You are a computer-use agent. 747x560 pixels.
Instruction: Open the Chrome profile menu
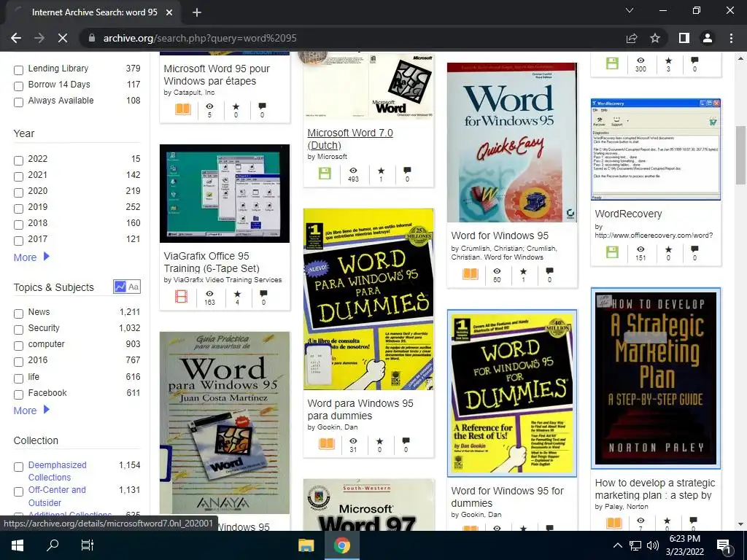click(x=708, y=38)
